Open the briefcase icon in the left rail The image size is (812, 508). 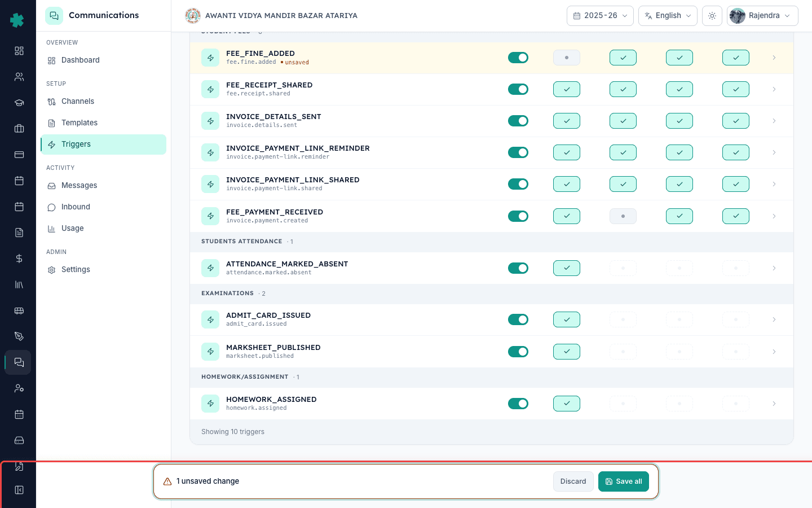pyautogui.click(x=19, y=129)
